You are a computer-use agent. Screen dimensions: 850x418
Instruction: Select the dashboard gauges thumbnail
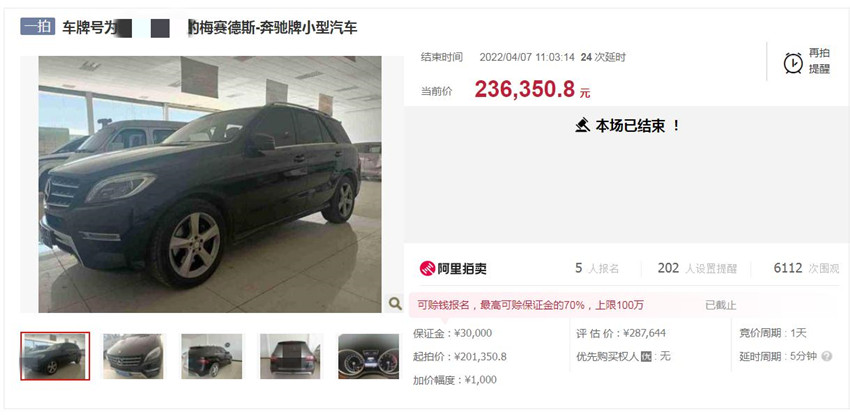369,356
